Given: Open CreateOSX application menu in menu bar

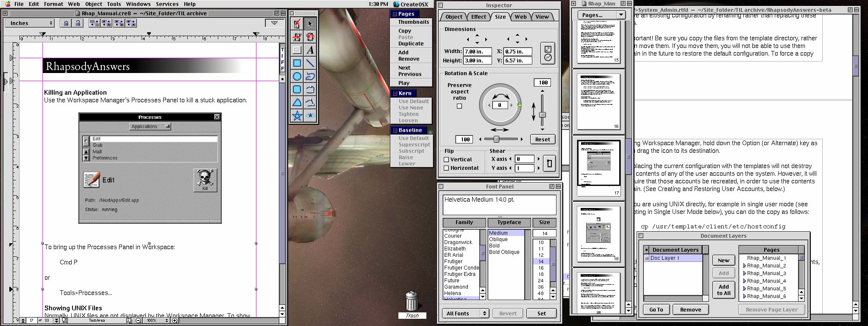Looking at the screenshot, I should pyautogui.click(x=411, y=4).
